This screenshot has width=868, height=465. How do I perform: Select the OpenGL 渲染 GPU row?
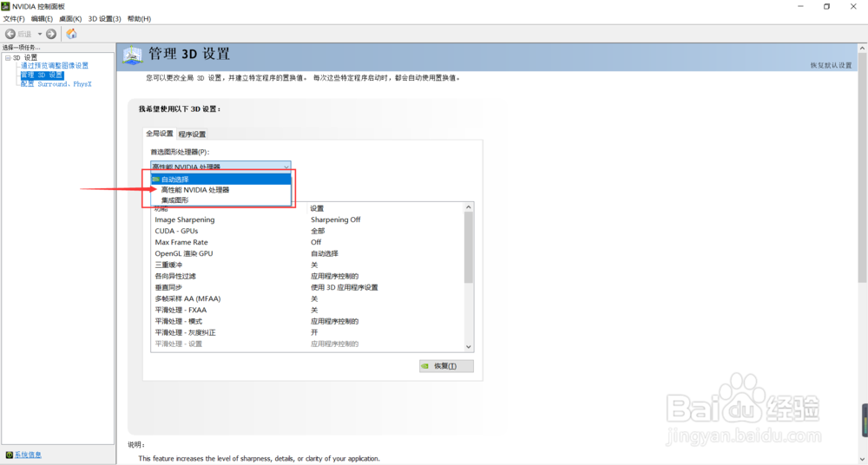click(x=308, y=253)
